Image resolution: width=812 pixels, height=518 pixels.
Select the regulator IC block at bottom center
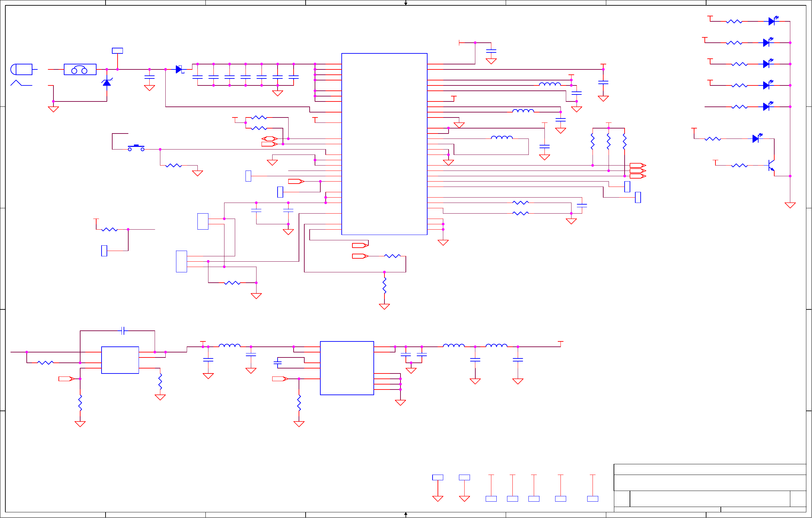click(x=347, y=368)
